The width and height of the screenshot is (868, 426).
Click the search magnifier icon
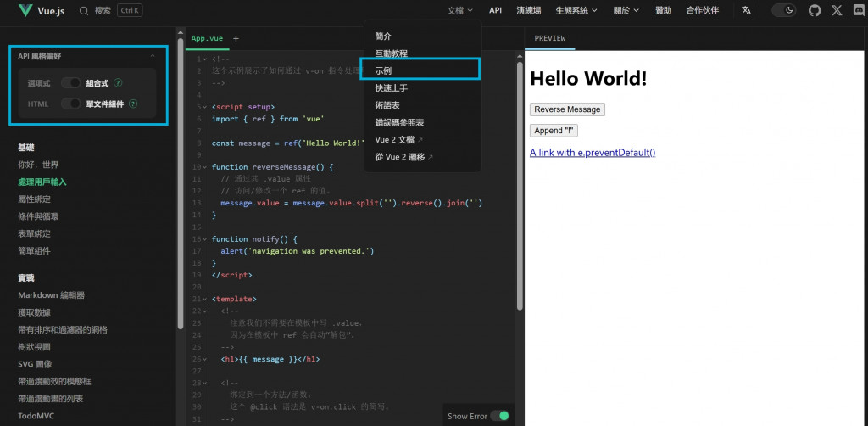coord(84,10)
